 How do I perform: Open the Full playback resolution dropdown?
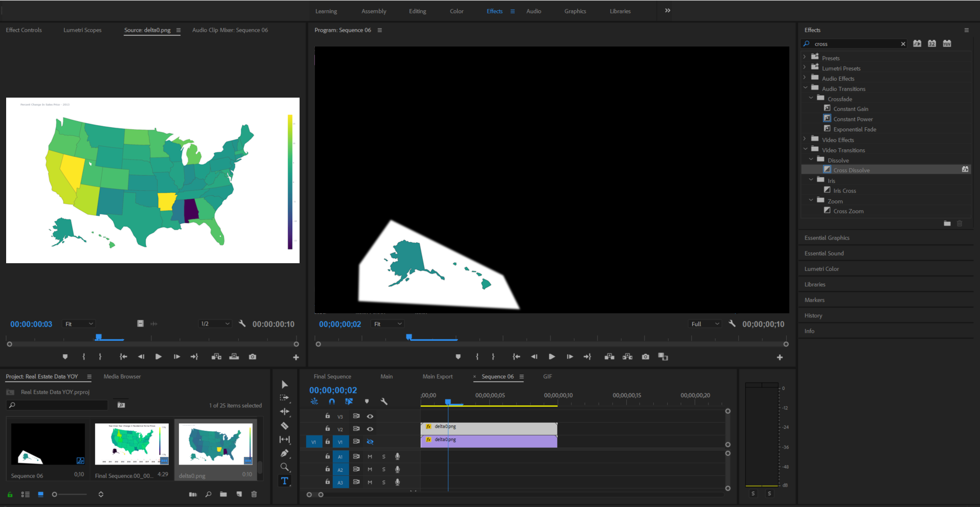click(x=705, y=324)
